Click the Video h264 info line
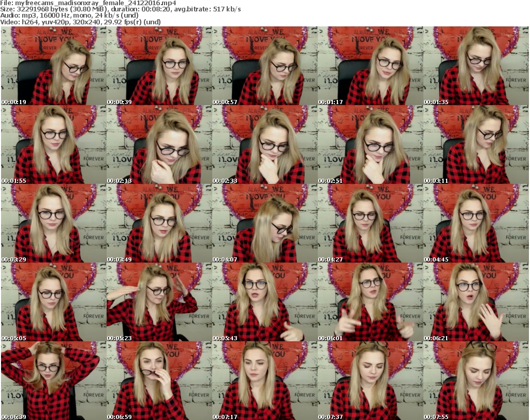 tap(80, 22)
